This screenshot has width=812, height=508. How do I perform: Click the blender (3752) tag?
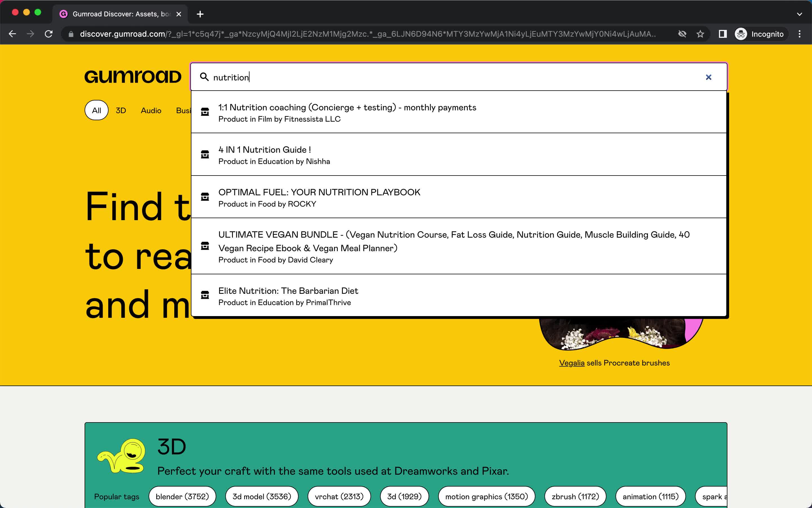pyautogui.click(x=182, y=496)
